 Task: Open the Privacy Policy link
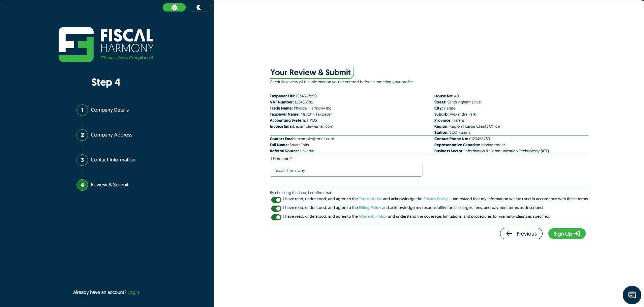(435, 199)
